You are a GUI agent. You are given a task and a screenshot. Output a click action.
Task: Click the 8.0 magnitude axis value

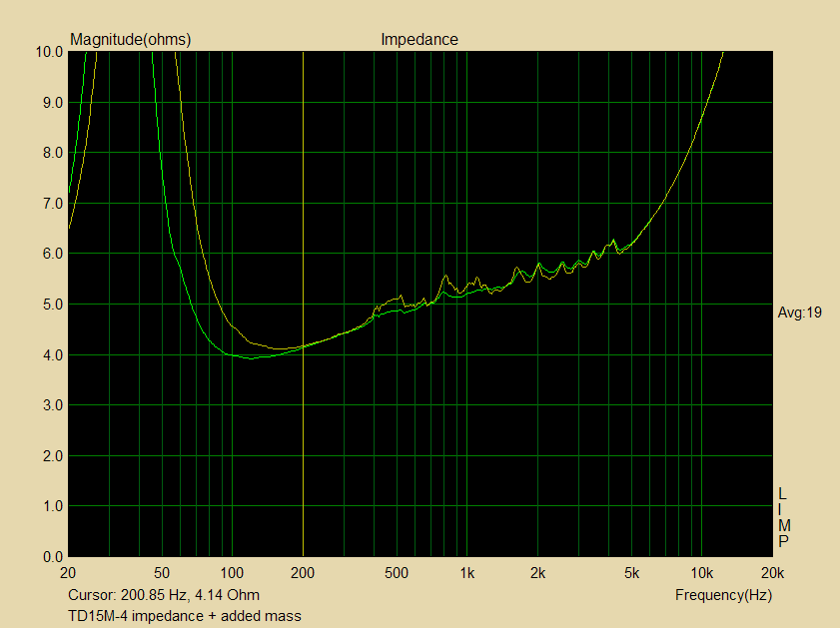pyautogui.click(x=53, y=153)
